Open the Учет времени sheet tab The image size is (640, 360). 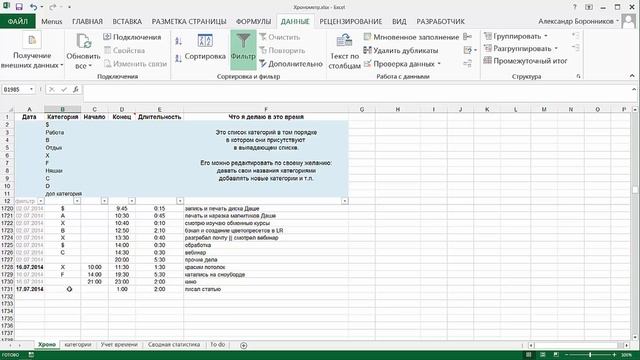click(x=119, y=345)
